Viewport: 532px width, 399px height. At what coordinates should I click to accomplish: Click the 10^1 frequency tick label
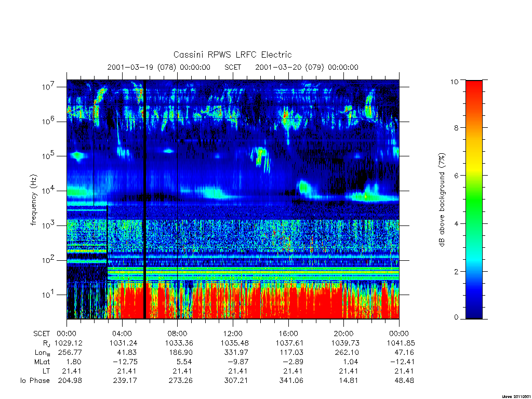click(49, 295)
